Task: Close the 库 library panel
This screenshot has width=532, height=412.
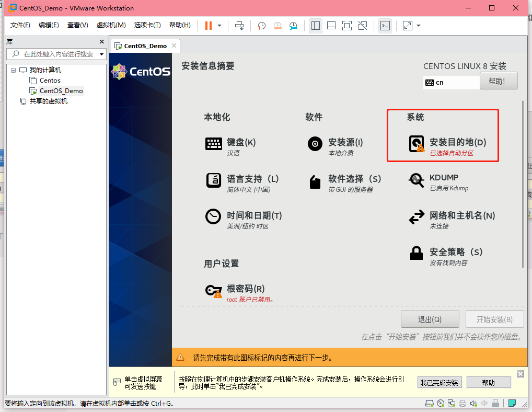Action: (x=102, y=41)
